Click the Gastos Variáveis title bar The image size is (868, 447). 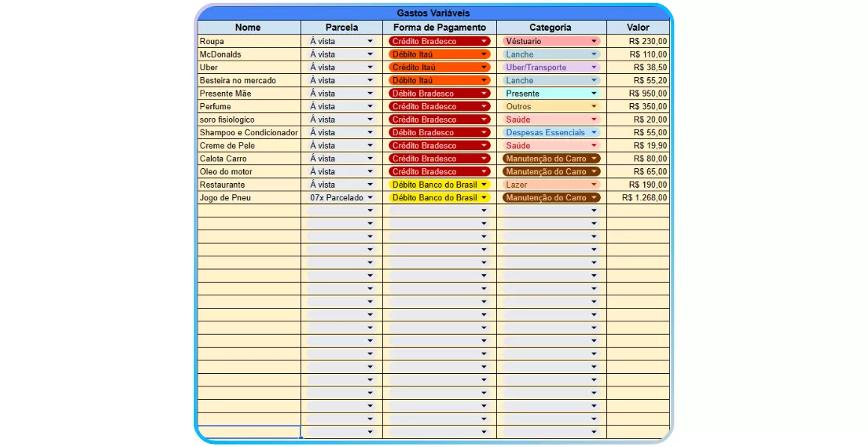(x=433, y=13)
